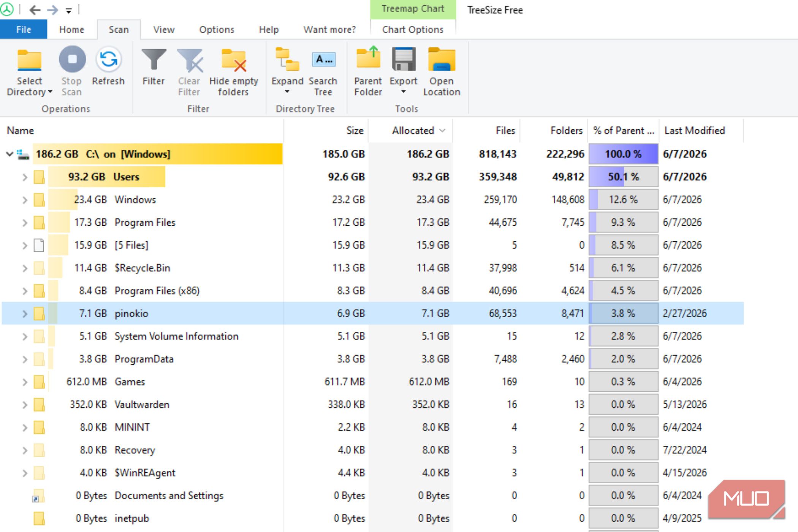This screenshot has width=798, height=532.
Task: Click the Expand tree icon
Action: [287, 59]
